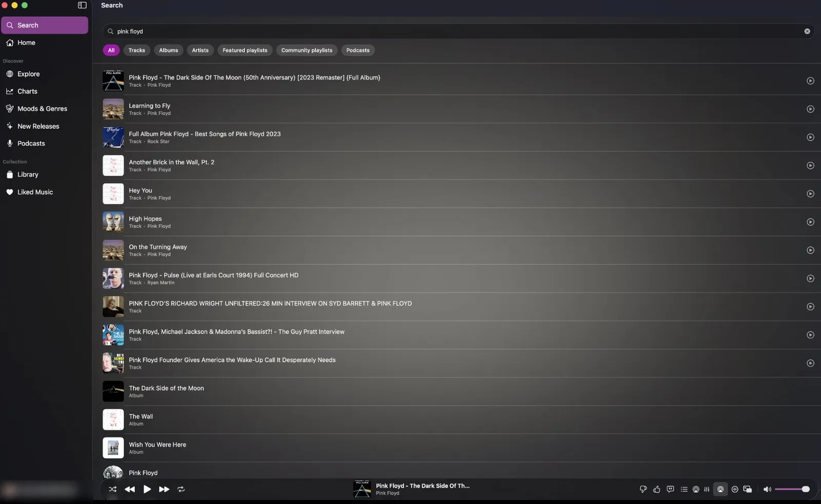The image size is (821, 504).
Task: Dislike the current track with thumbs down
Action: [x=643, y=489]
